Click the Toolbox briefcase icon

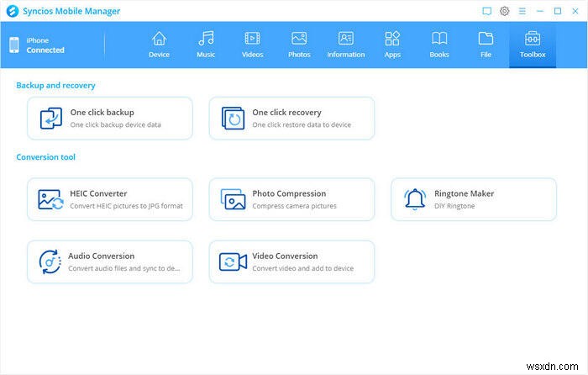[533, 39]
